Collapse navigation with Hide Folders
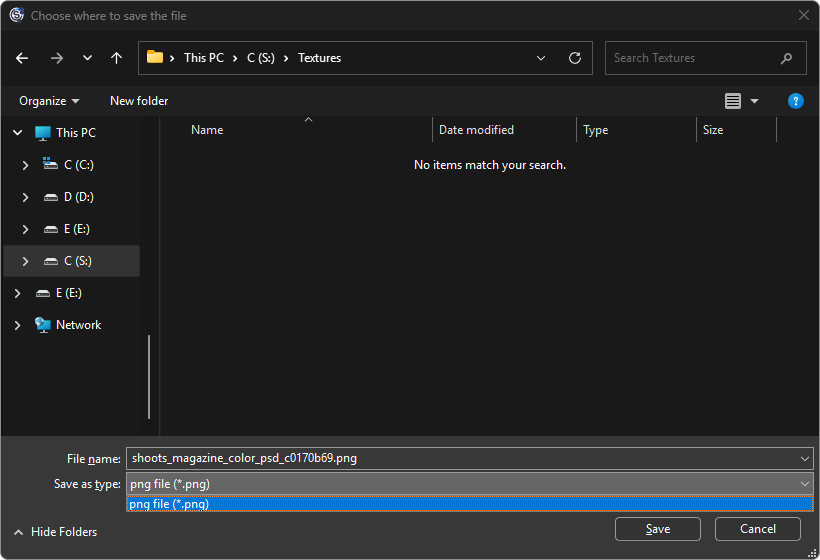Image resolution: width=820 pixels, height=560 pixels. [55, 532]
